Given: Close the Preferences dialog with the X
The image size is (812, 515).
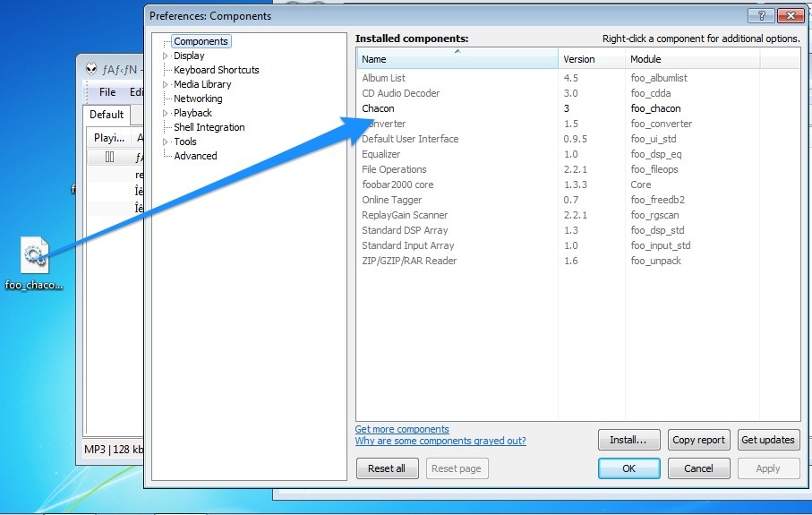Looking at the screenshot, I should pos(791,15).
